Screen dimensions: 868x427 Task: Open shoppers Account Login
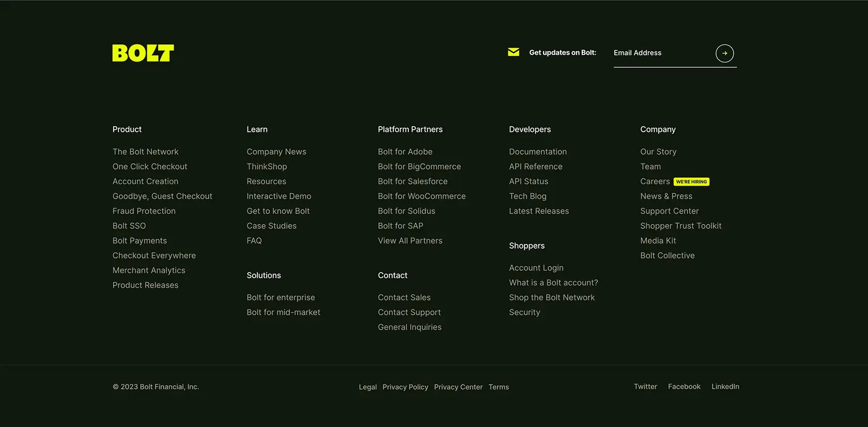(536, 268)
